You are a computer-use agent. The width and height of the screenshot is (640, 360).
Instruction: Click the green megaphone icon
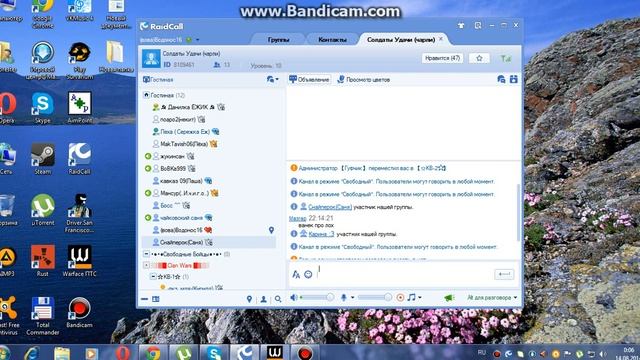(449, 298)
